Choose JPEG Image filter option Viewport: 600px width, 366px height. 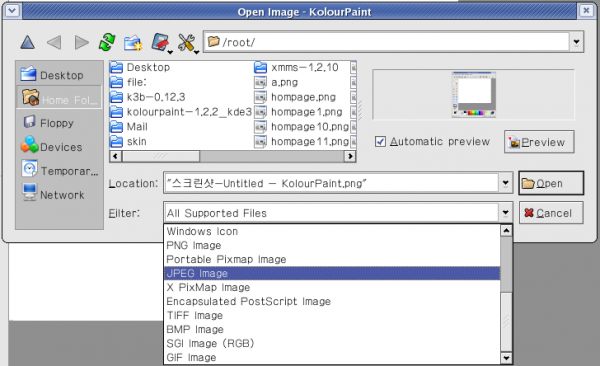[332, 273]
